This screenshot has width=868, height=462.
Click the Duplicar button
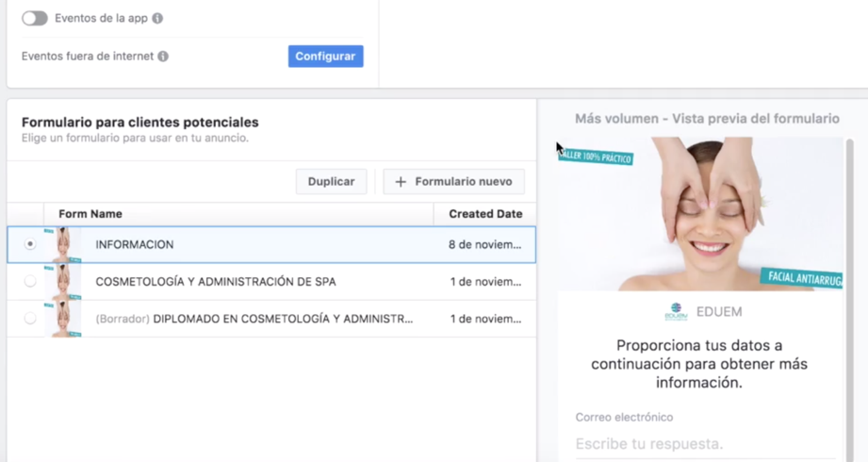coord(331,182)
